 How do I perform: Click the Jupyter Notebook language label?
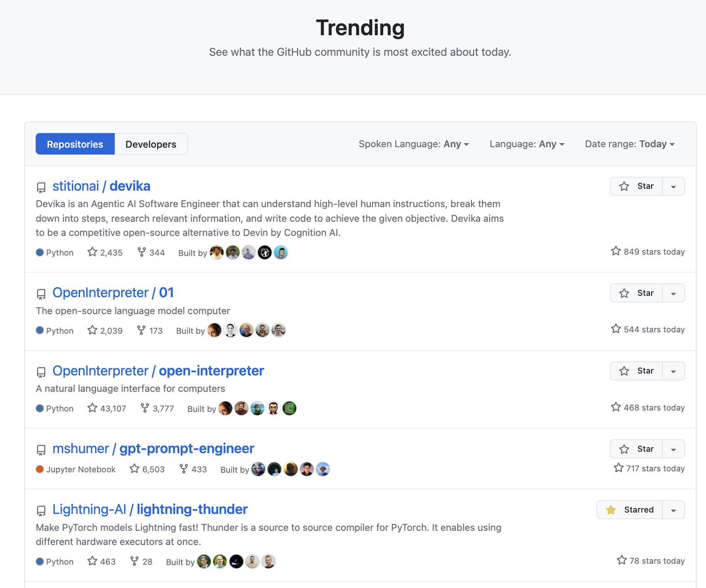pyautogui.click(x=76, y=469)
